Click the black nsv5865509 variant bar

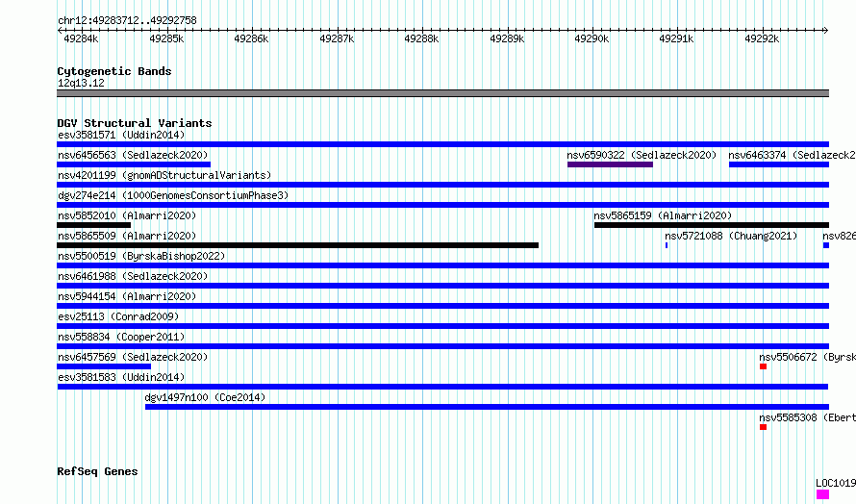coord(297,245)
